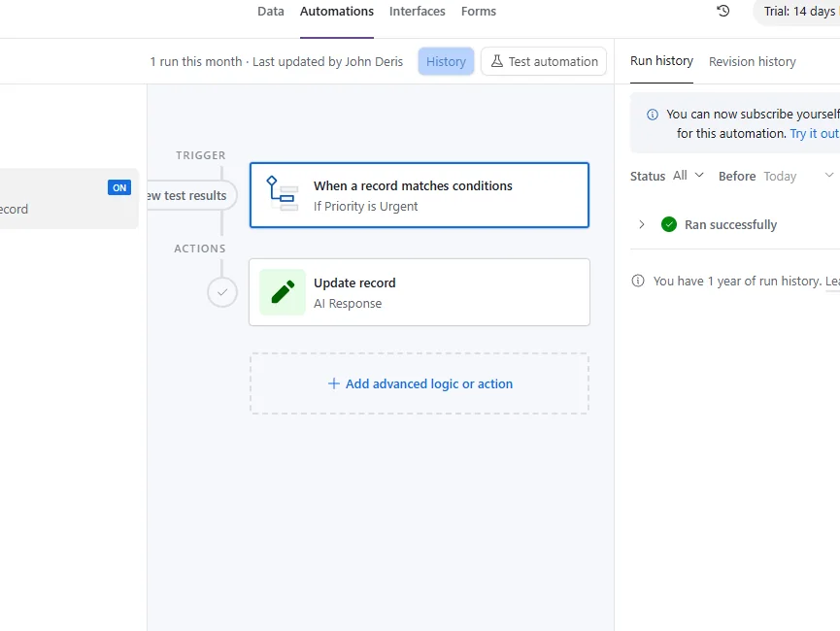
Task: Open the Update record action card
Action: (420, 292)
